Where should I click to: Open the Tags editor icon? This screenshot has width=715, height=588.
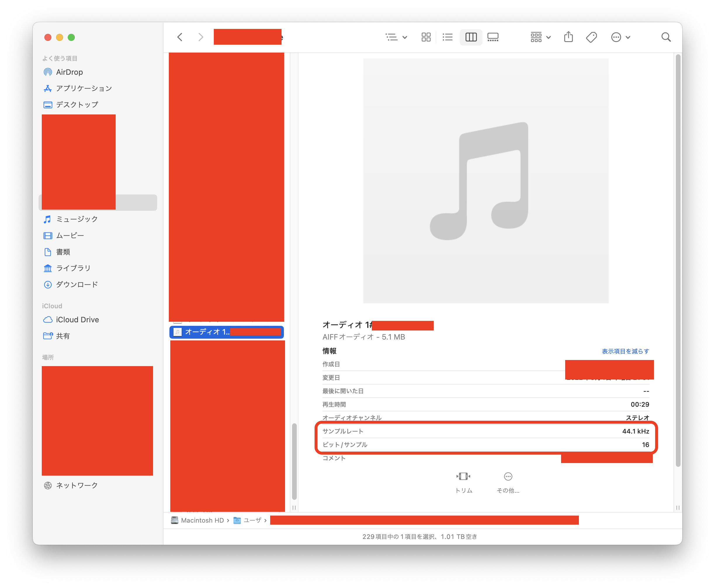591,37
